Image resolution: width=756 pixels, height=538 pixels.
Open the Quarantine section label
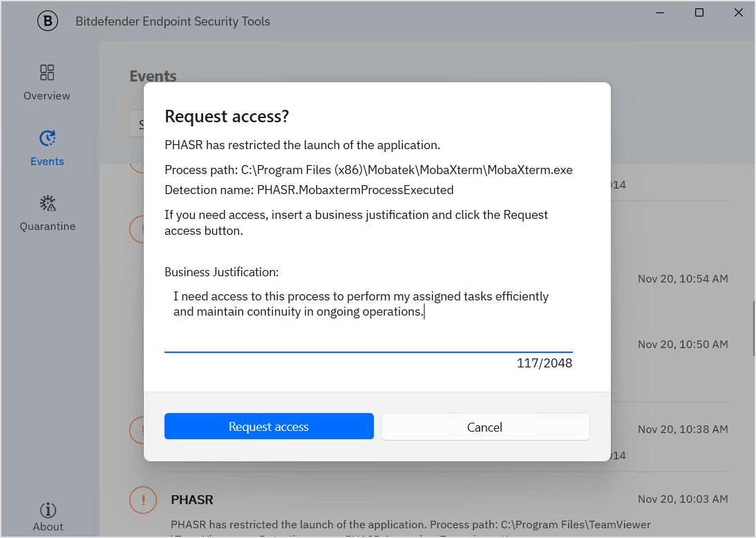(x=47, y=226)
